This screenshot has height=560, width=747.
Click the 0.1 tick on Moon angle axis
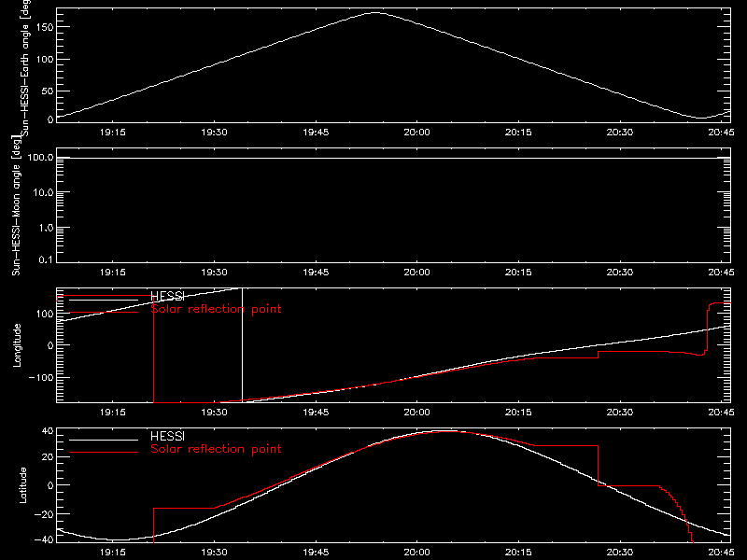click(x=46, y=260)
